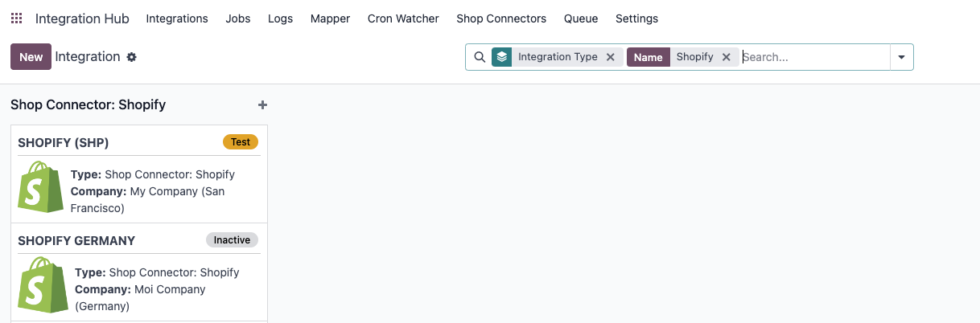Add a record with the column plus icon
This screenshot has width=980, height=323.
click(262, 104)
